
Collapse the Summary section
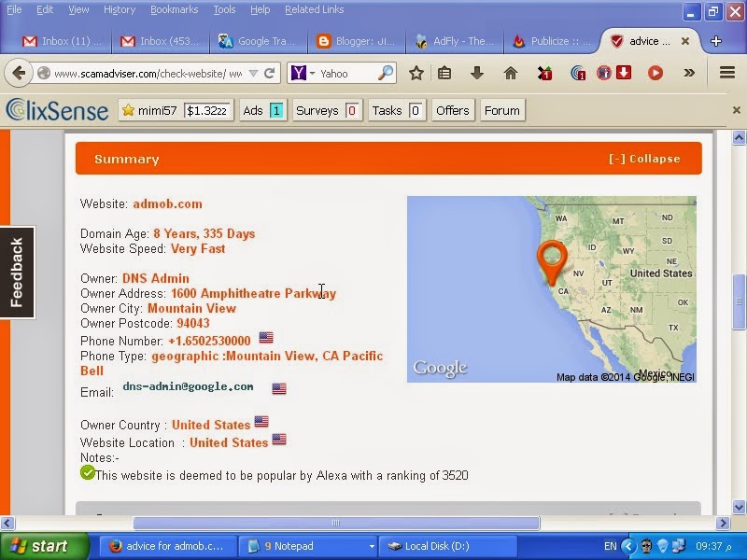coord(644,159)
